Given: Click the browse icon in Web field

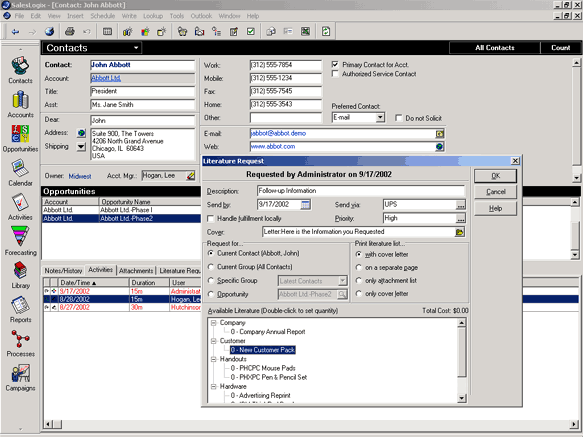Looking at the screenshot, I should point(439,147).
